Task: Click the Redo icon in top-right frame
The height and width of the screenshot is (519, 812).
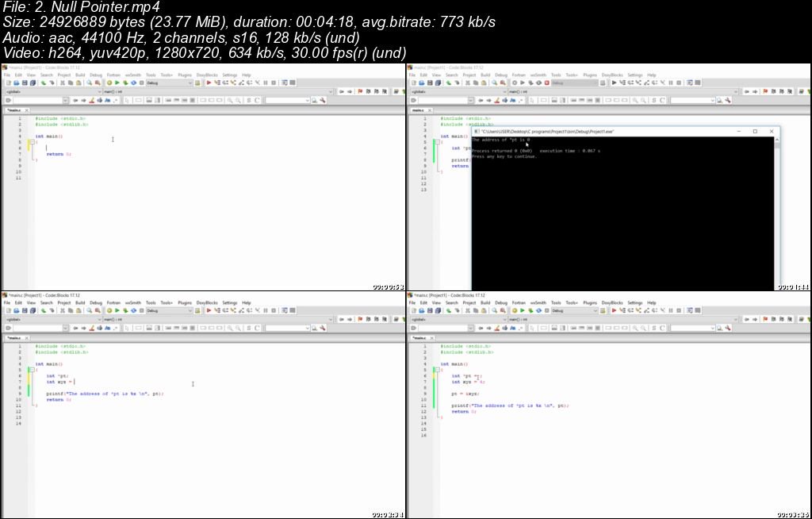Action: pos(457,83)
